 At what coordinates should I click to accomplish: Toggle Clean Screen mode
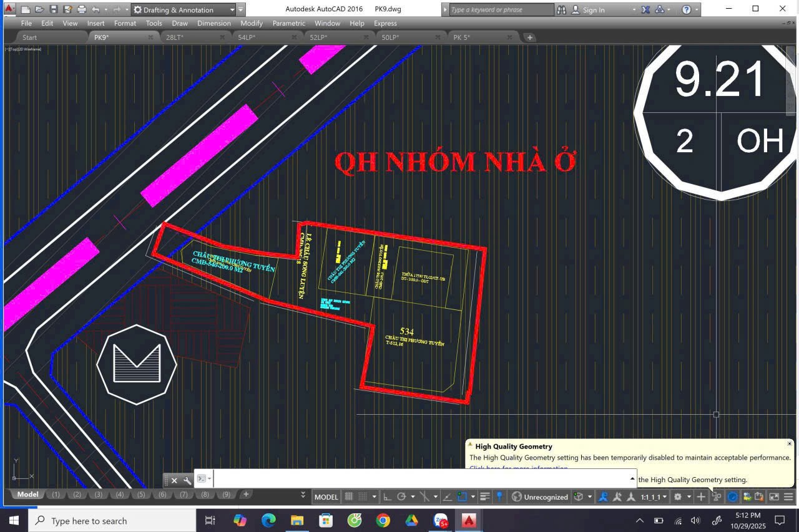point(775,496)
